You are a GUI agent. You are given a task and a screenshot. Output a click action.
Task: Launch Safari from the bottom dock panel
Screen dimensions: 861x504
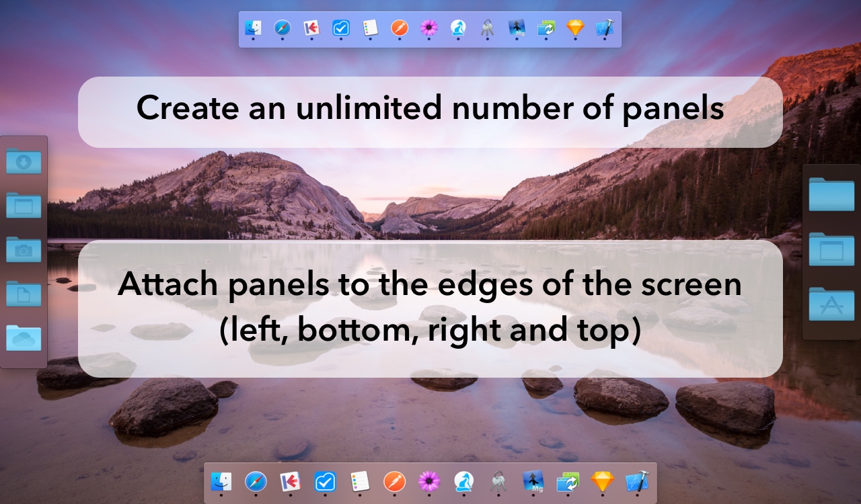tap(256, 481)
